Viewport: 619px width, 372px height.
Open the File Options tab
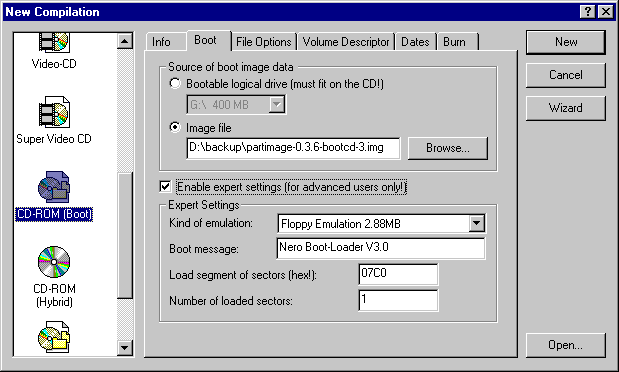pyautogui.click(x=263, y=42)
